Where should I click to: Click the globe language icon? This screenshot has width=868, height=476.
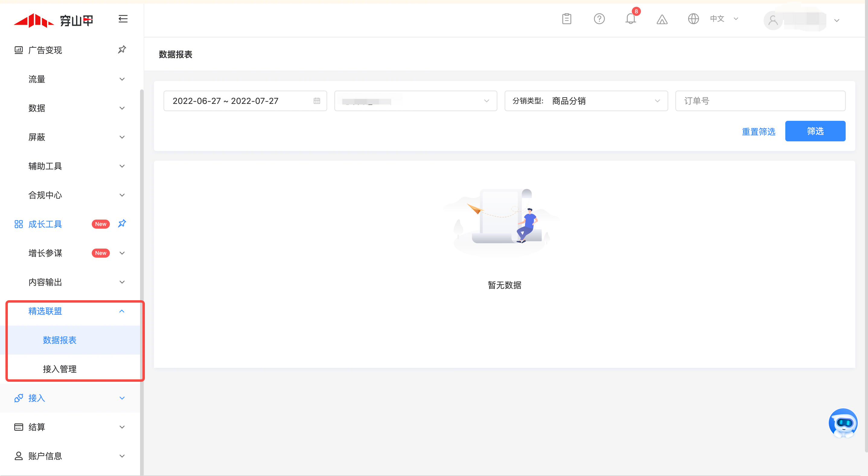[x=693, y=19]
